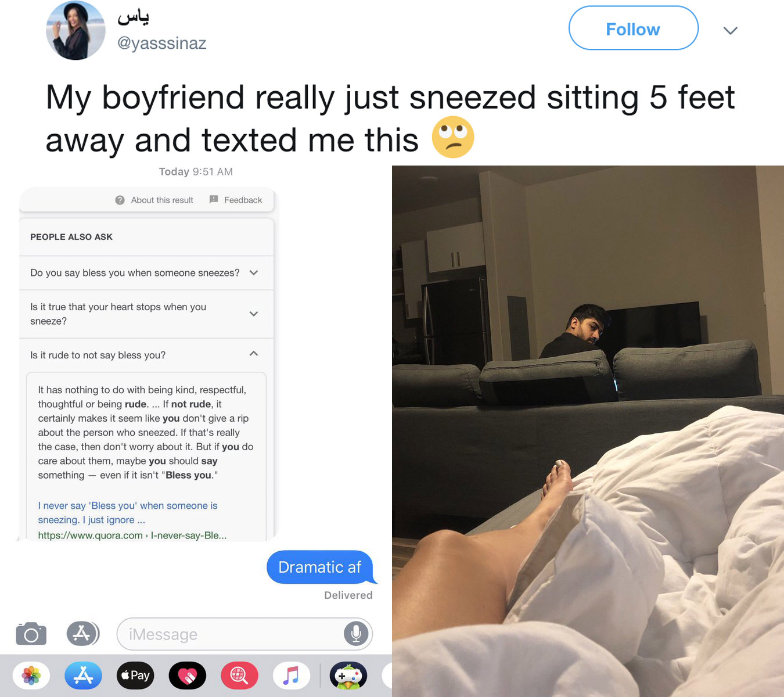
Task: Tap the microphone dictation icon in iMessage
Action: [x=356, y=634]
